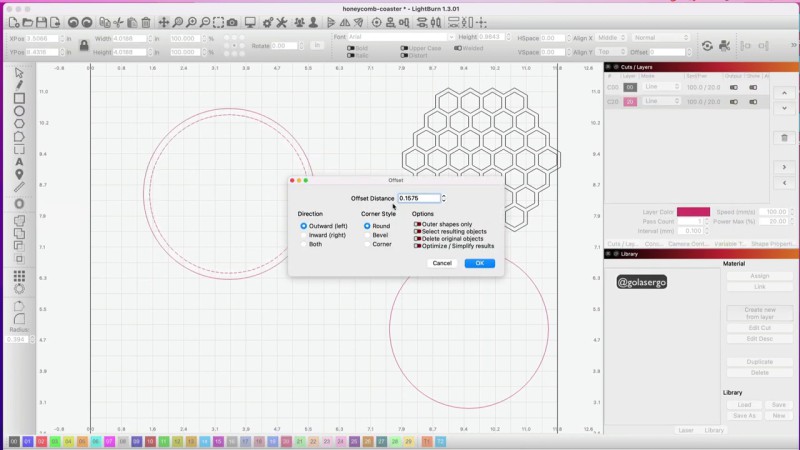Click the camera capture icon in toolbar
This screenshot has height=450, width=800.
[x=232, y=22]
